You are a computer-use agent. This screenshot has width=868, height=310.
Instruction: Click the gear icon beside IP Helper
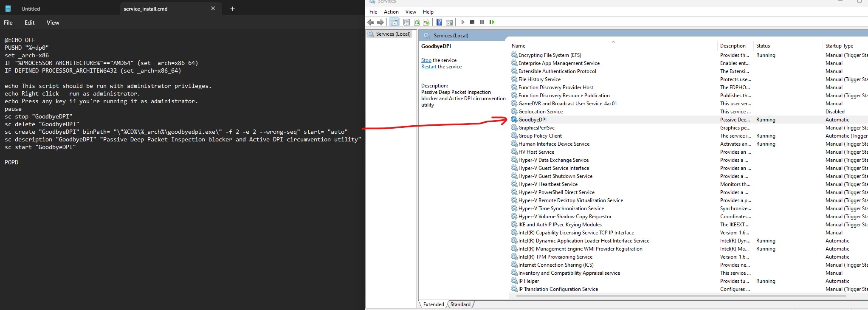tap(514, 281)
